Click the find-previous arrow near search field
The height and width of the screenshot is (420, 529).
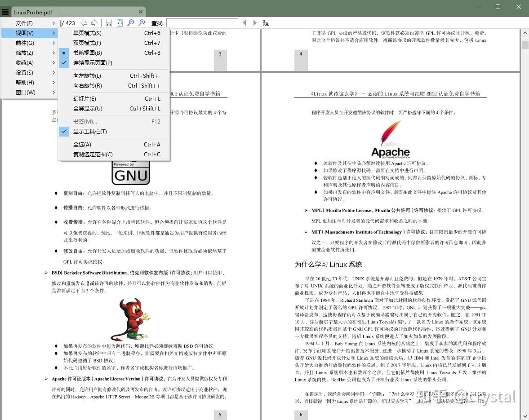(x=244, y=23)
